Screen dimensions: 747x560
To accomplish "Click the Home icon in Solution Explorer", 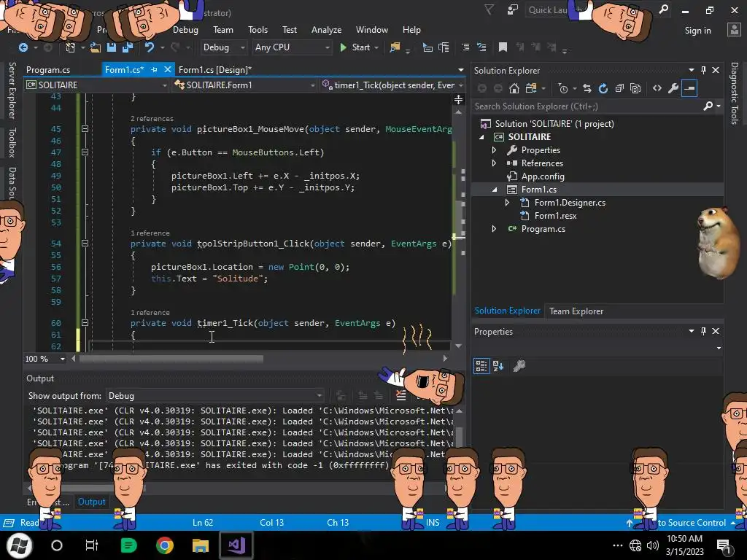I will [514, 88].
